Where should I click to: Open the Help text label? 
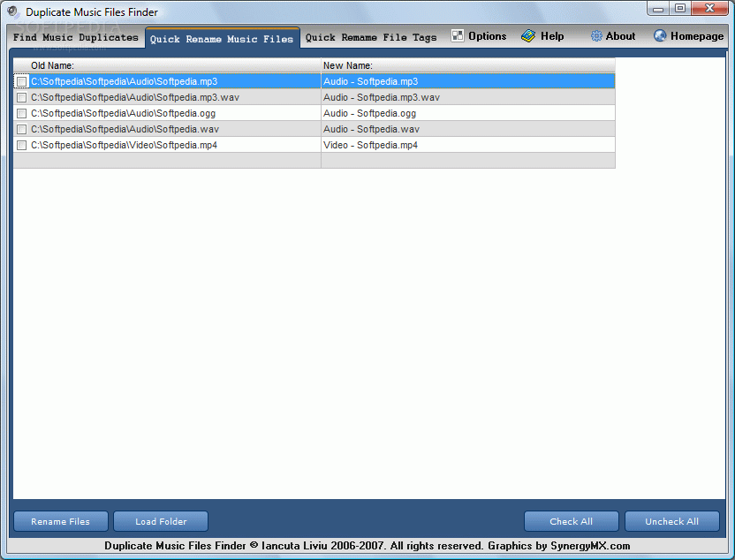tap(552, 36)
